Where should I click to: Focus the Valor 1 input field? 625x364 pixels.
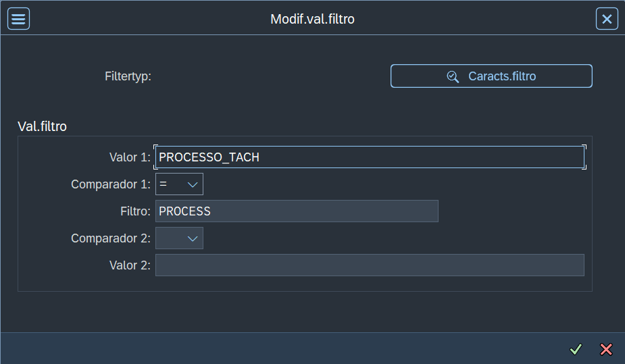pyautogui.click(x=369, y=157)
